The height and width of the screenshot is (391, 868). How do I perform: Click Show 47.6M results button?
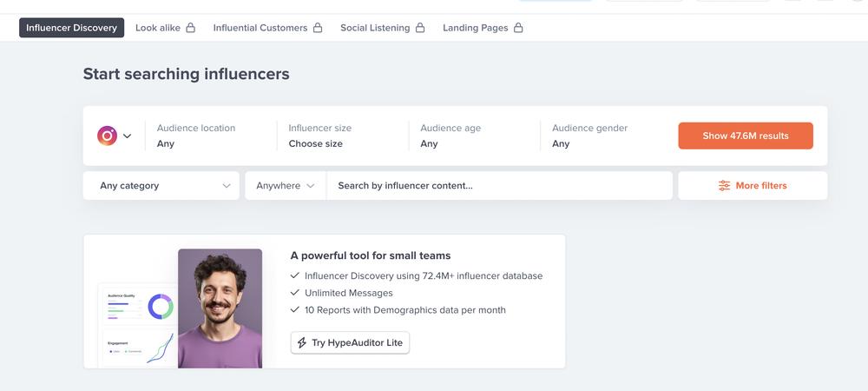(746, 136)
